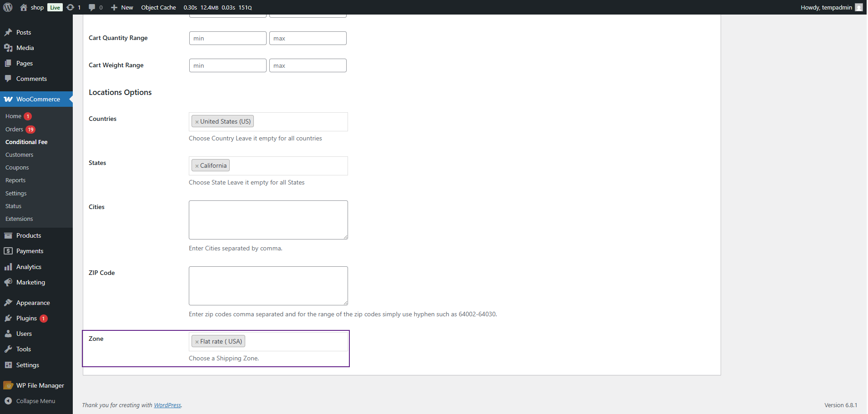868x414 pixels.
Task: Open Status submenu item
Action: 13,206
